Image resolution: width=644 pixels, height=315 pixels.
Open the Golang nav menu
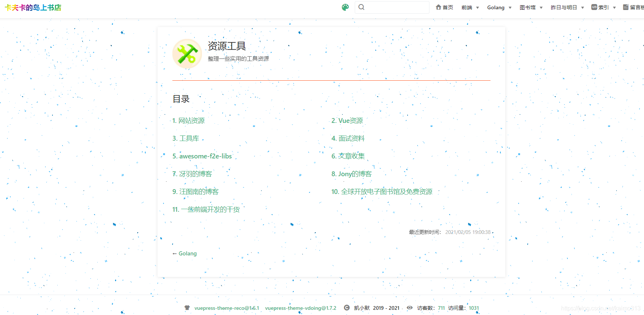pyautogui.click(x=496, y=7)
